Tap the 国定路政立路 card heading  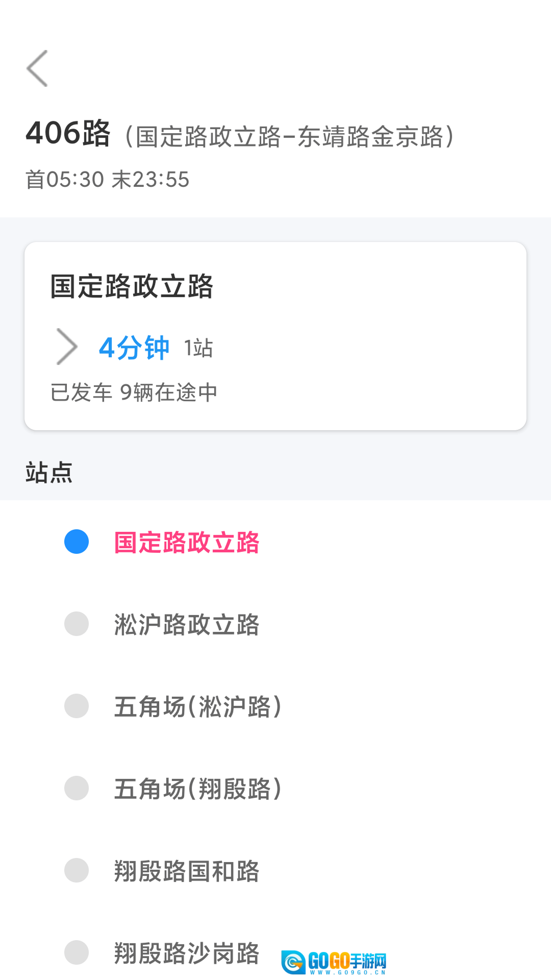click(x=132, y=286)
